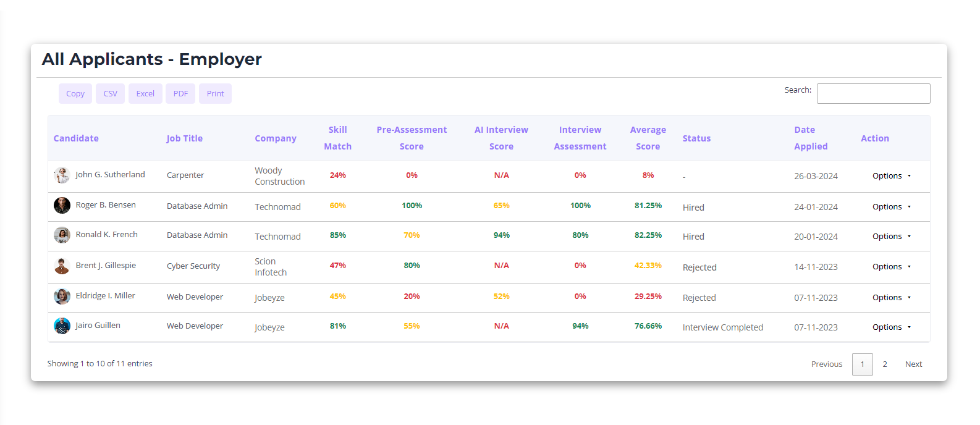The image size is (980, 425).
Task: Click John G. Sutherland's avatar picture
Action: (x=62, y=175)
